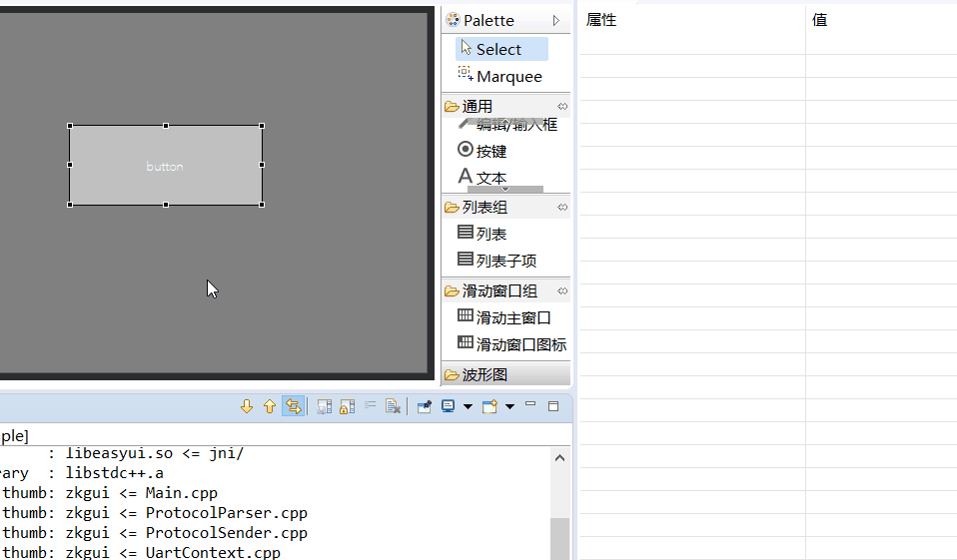
Task: Choose the 列表子项 list item widget
Action: coord(496,260)
